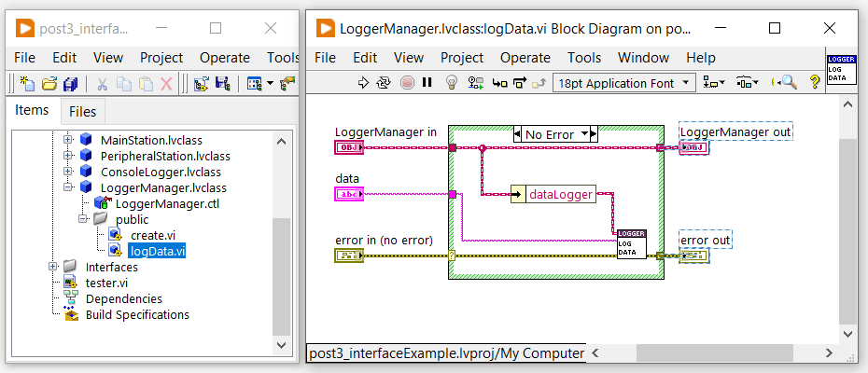Image resolution: width=868 pixels, height=373 pixels.
Task: Collapse the LoggerManager.lvclass tree node
Action: click(68, 187)
